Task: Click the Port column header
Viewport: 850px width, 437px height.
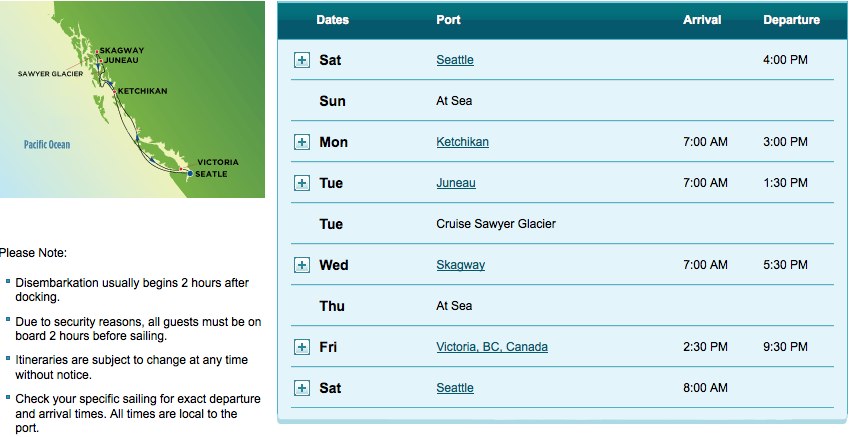Action: point(448,20)
